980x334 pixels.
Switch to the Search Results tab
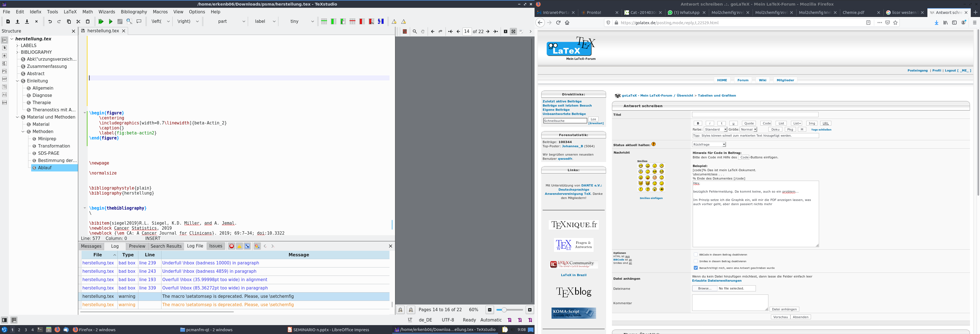point(166,246)
